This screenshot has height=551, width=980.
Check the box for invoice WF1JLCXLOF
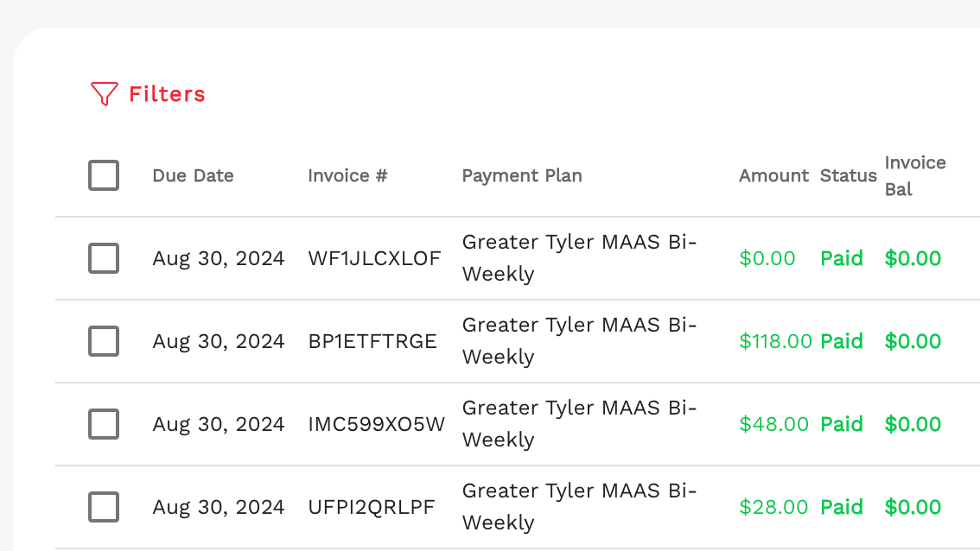click(x=104, y=258)
